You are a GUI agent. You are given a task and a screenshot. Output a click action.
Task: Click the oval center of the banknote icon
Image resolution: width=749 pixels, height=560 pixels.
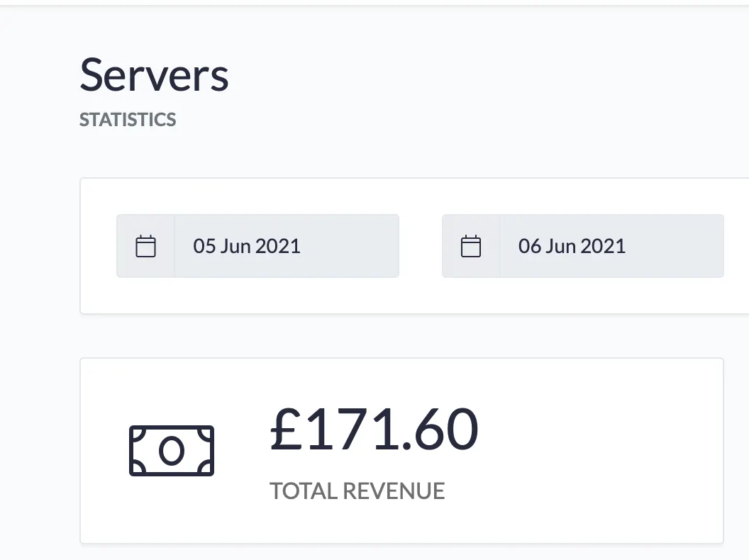pyautogui.click(x=172, y=451)
